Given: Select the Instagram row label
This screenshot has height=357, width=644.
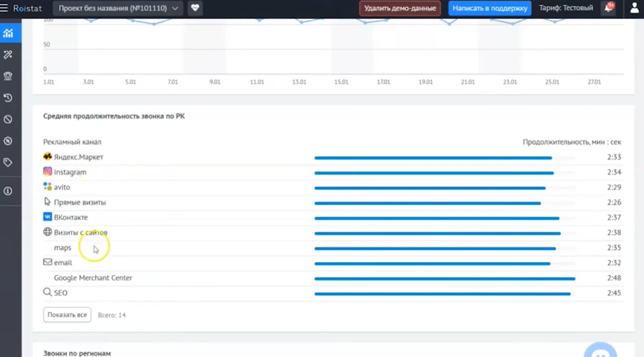Looking at the screenshot, I should click(70, 172).
